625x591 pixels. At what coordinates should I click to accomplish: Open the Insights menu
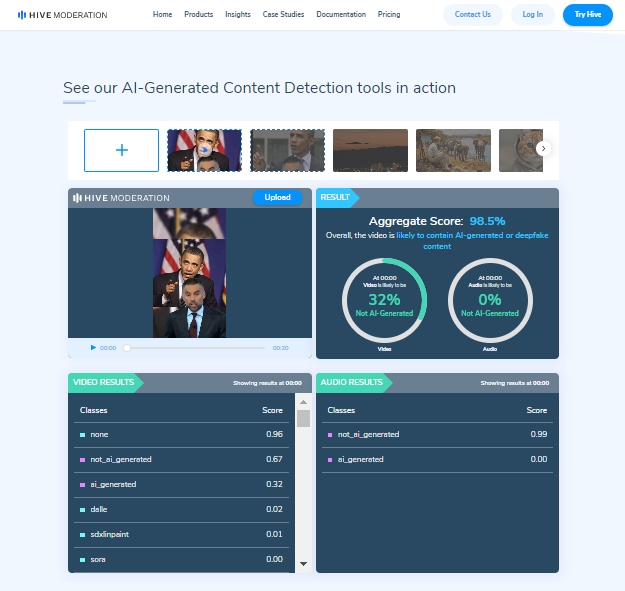[238, 14]
